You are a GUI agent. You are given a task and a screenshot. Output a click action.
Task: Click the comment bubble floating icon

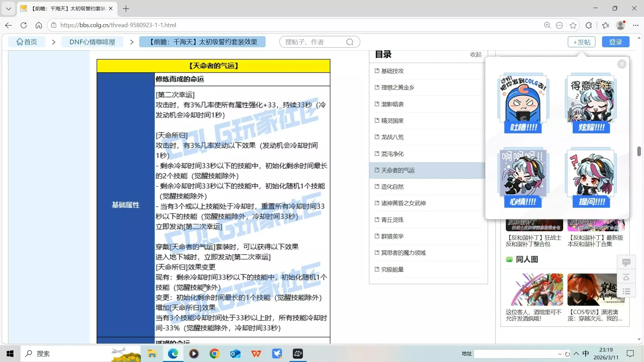click(626, 262)
